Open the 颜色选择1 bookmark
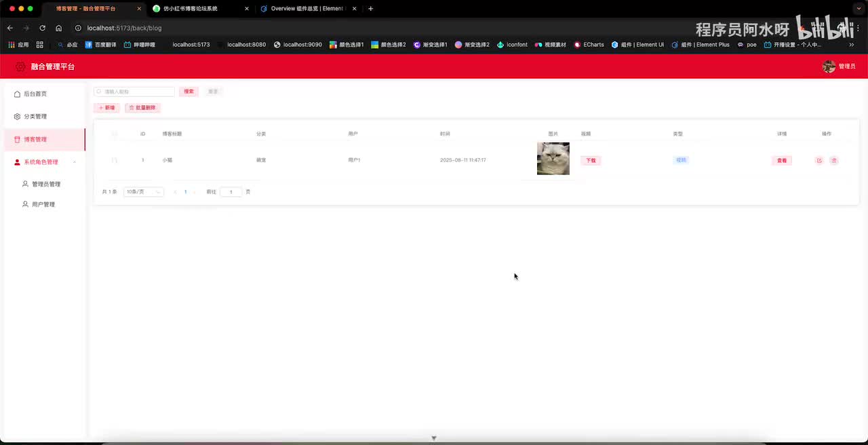Viewport: 868px width, 445px height. (347, 45)
